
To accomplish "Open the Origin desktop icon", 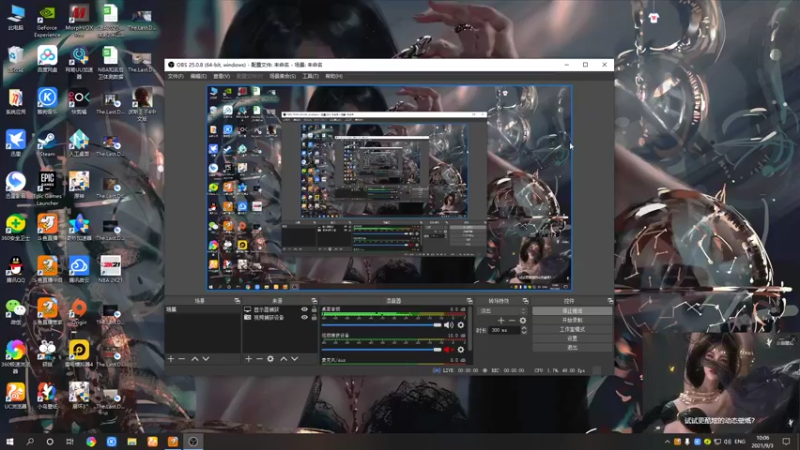I will (x=79, y=312).
